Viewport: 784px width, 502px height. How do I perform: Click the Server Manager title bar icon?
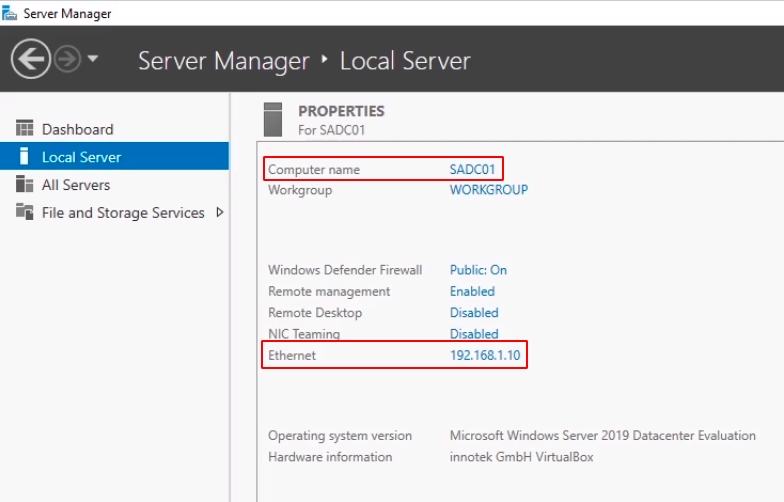(9, 13)
